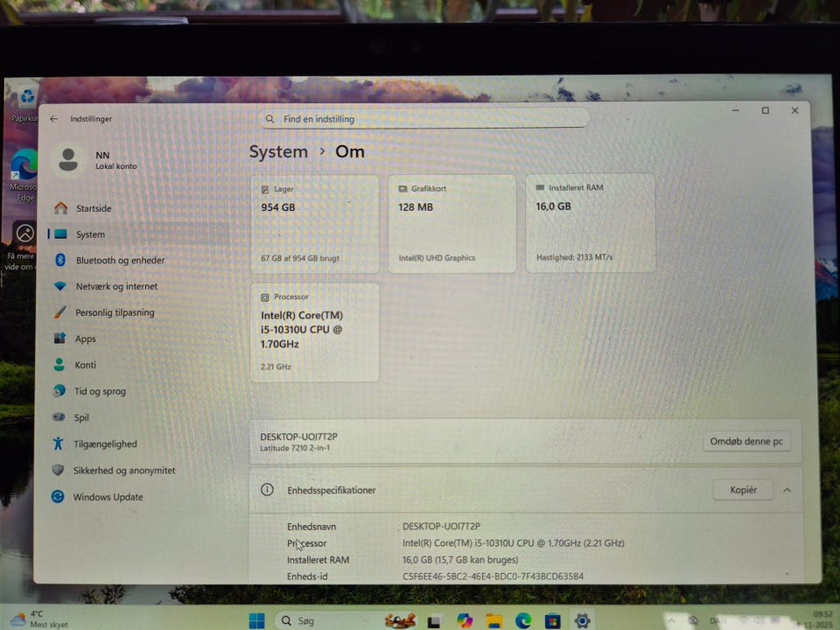This screenshot has height=630, width=840.
Task: Click the search magnifier icon in settings
Action: pyautogui.click(x=270, y=119)
